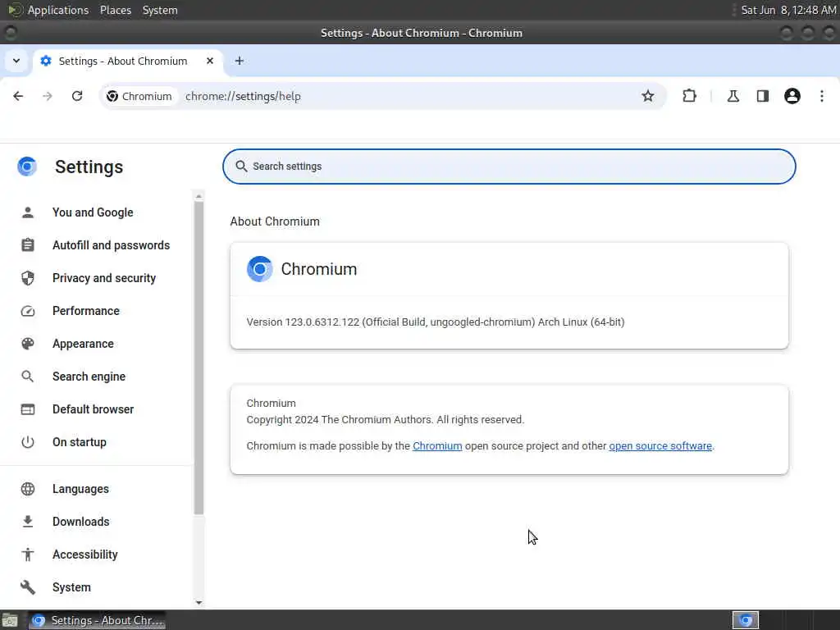
Task: Open the Places menu in top panel
Action: (x=116, y=10)
